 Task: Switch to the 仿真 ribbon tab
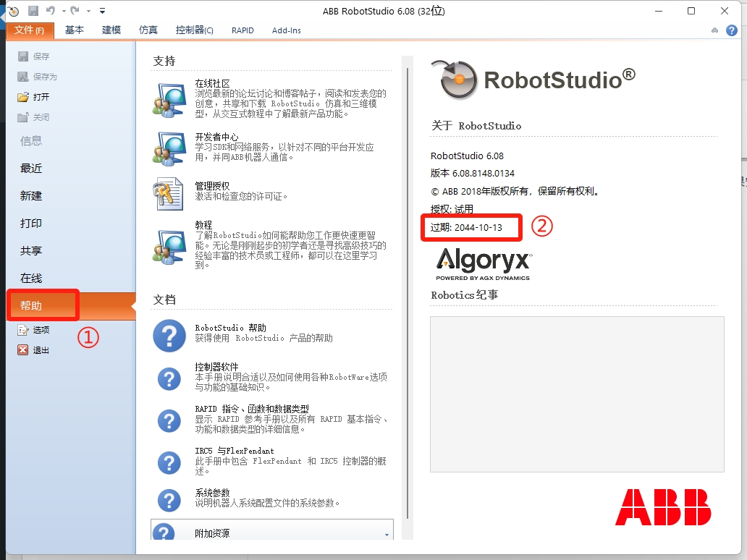coord(148,30)
